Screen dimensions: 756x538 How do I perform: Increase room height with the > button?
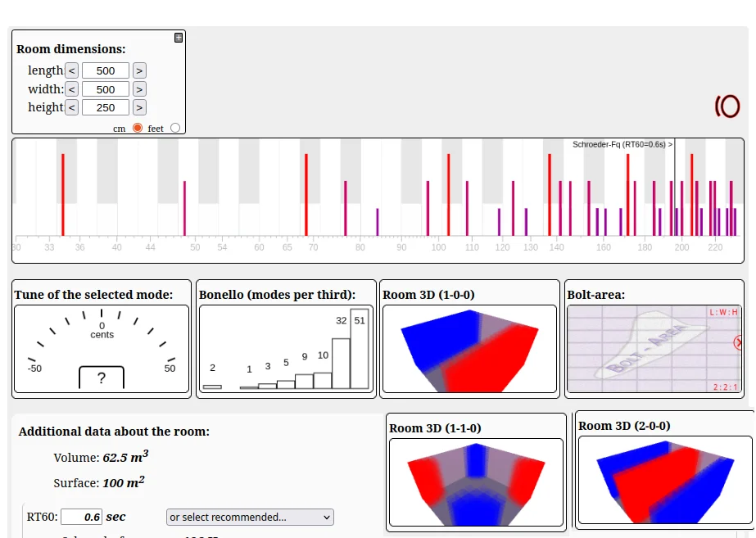point(139,107)
